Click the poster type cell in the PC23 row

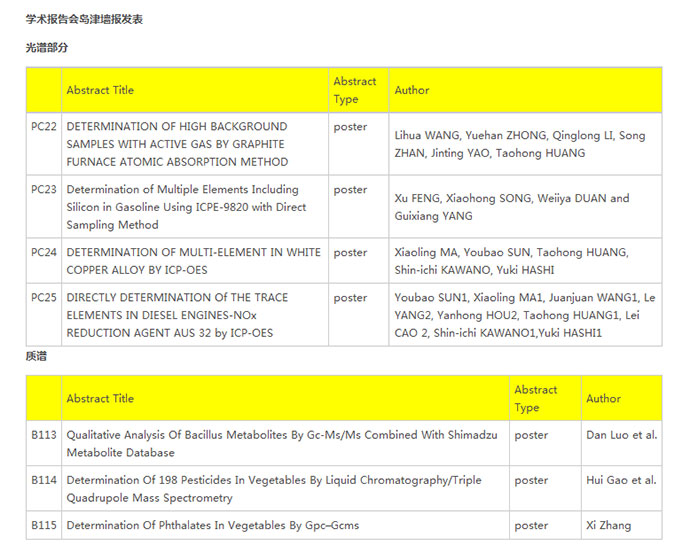click(x=350, y=190)
